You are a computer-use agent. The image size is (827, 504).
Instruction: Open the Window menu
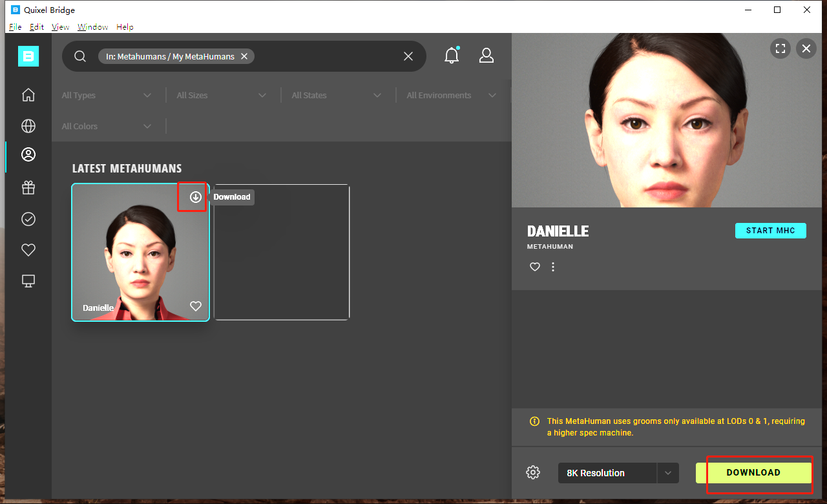(93, 26)
